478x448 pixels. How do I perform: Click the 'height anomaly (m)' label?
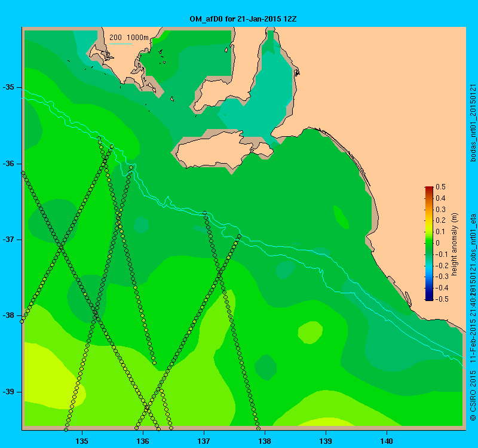coord(455,244)
